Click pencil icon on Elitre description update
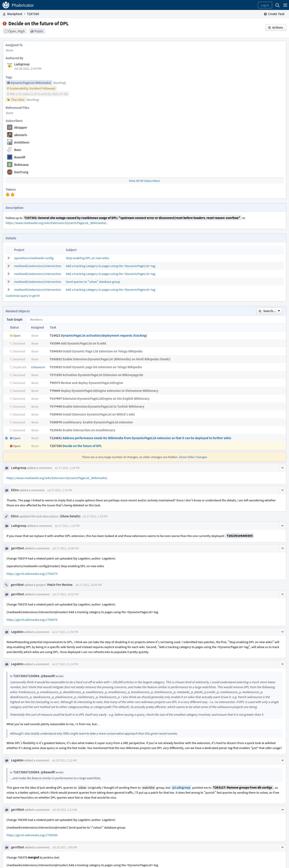This screenshot has height=868, width=289. point(6,516)
